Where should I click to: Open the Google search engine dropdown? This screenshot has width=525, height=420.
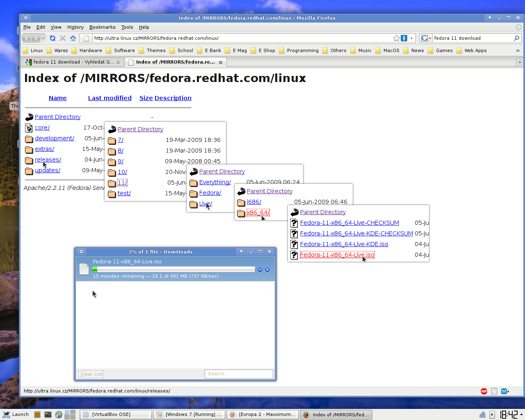point(426,38)
